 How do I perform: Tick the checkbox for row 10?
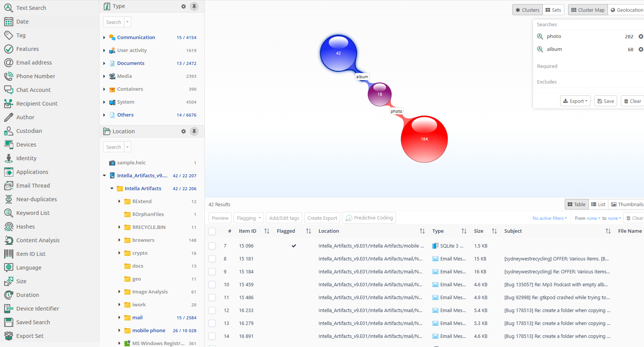212,285
